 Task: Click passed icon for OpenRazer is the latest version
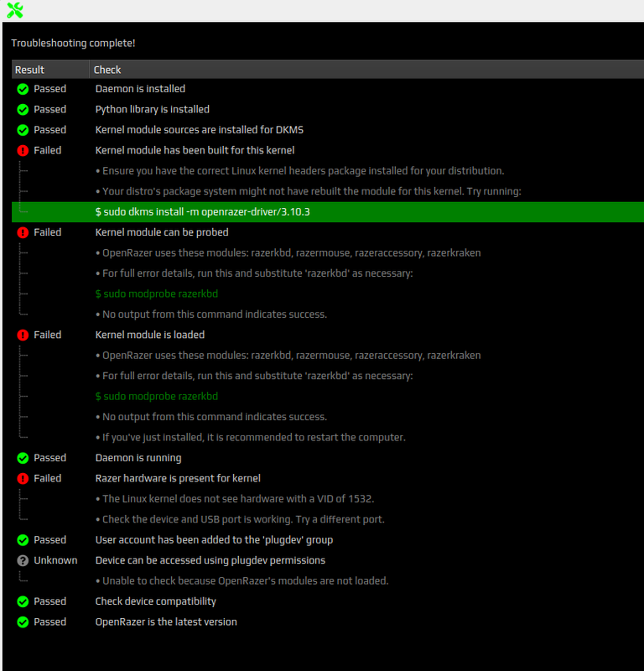click(23, 622)
